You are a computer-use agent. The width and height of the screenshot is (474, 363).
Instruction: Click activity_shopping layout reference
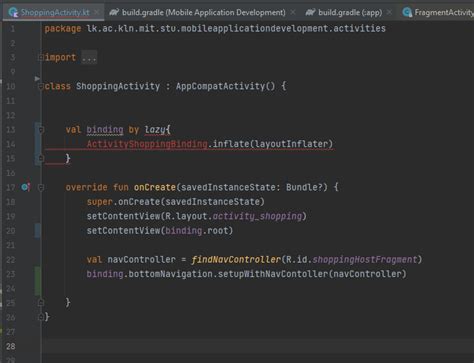coord(257,216)
